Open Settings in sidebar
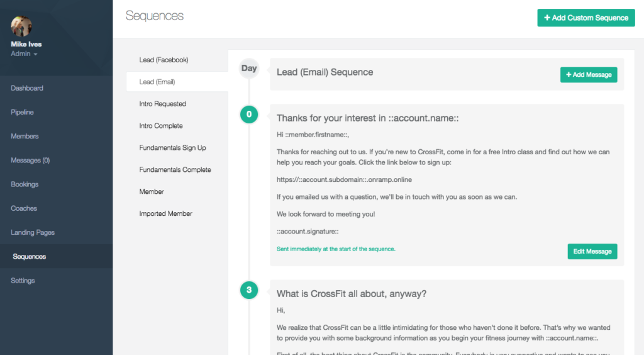644x355 pixels. (x=23, y=280)
